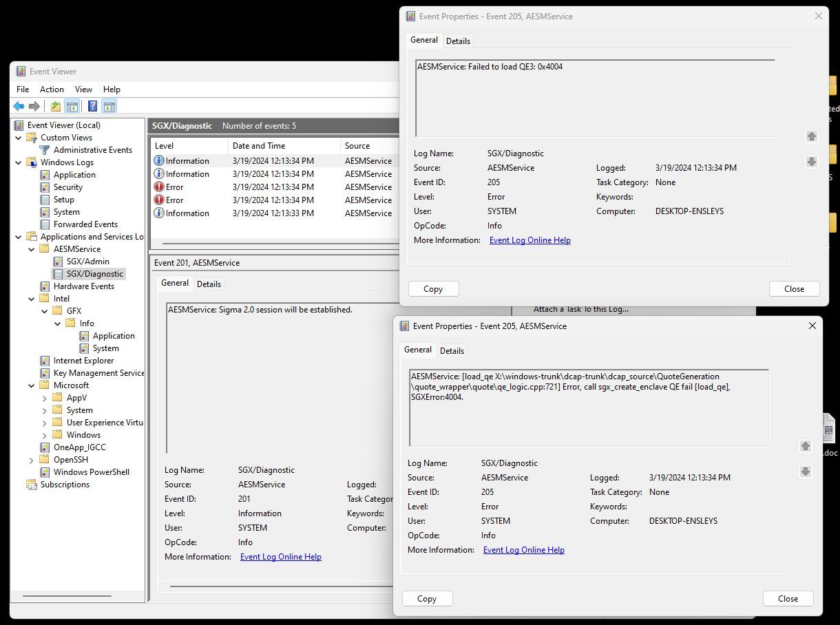Click the up arrow in the 'sgx_create_enclave' dialog
840x625 pixels.
806,446
